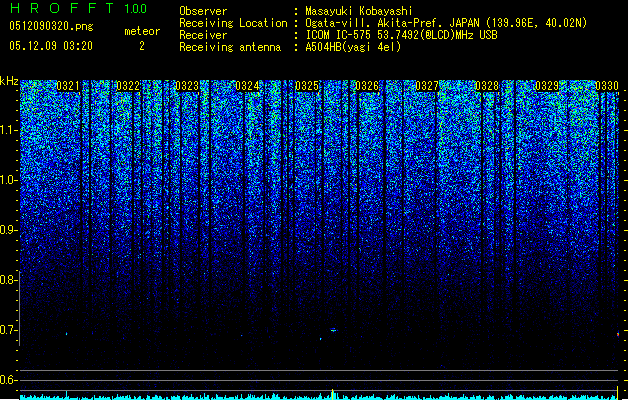The height and width of the screenshot is (400, 629).
Task: Click the file name 0512090320.png
Action: click(x=51, y=26)
